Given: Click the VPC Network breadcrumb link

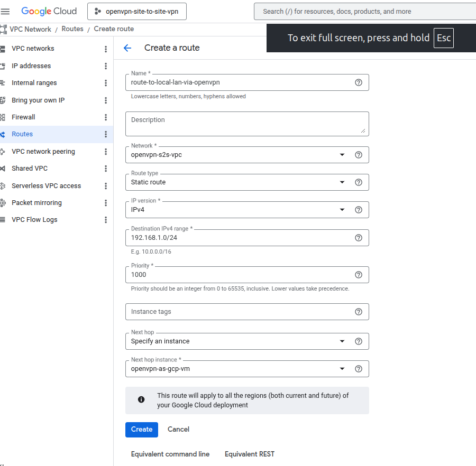Looking at the screenshot, I should click(x=30, y=29).
